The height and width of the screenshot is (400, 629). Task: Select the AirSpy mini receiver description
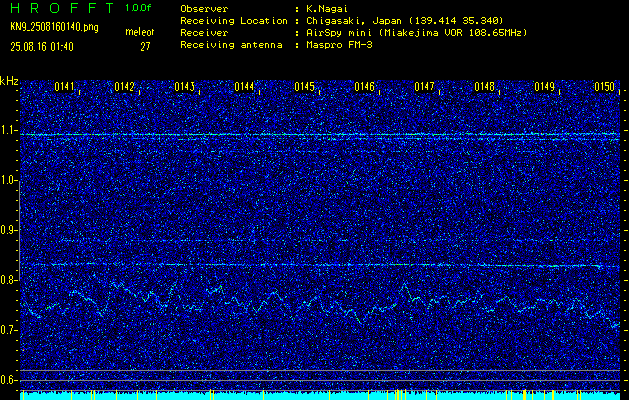point(417,32)
